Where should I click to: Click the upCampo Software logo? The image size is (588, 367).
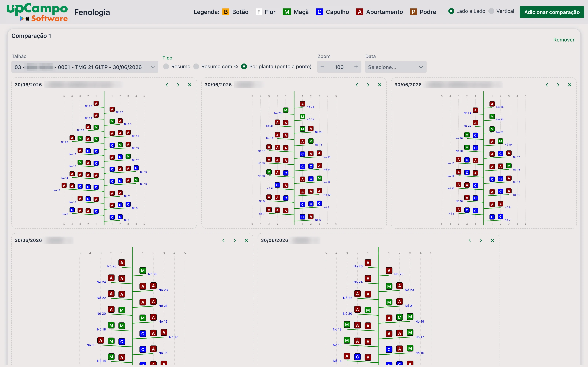37,12
